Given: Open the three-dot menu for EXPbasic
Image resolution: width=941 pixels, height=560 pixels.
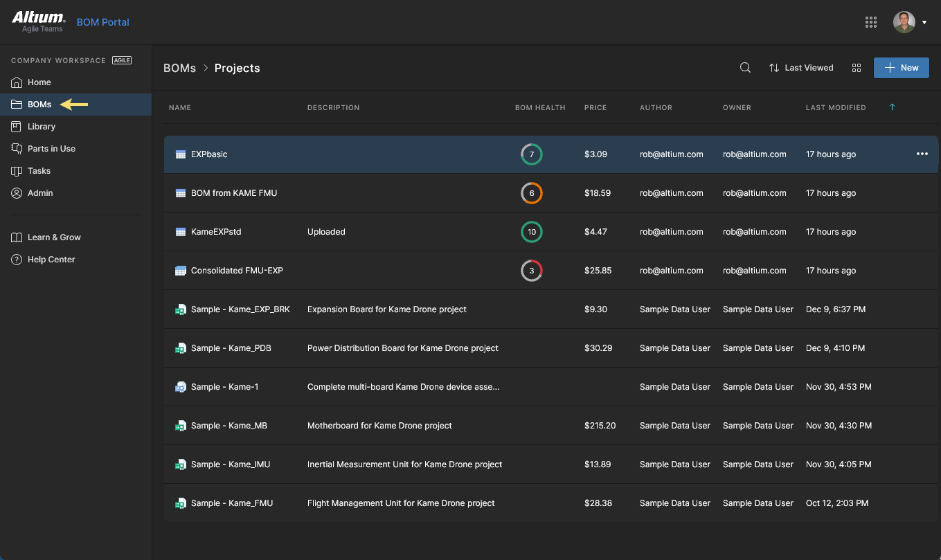Looking at the screenshot, I should 922,154.
